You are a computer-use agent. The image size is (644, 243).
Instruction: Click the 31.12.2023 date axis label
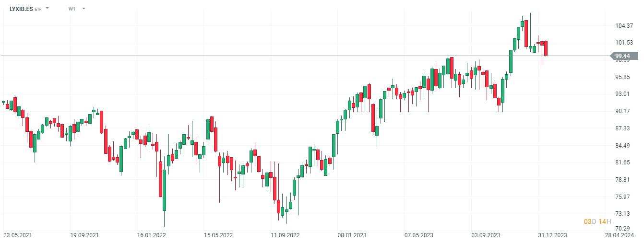(x=552, y=235)
